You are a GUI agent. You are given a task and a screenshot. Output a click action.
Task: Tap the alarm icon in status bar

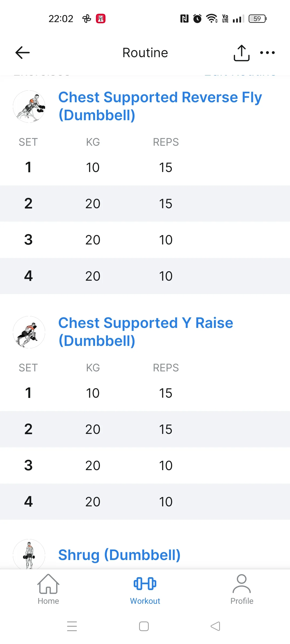[x=197, y=19]
